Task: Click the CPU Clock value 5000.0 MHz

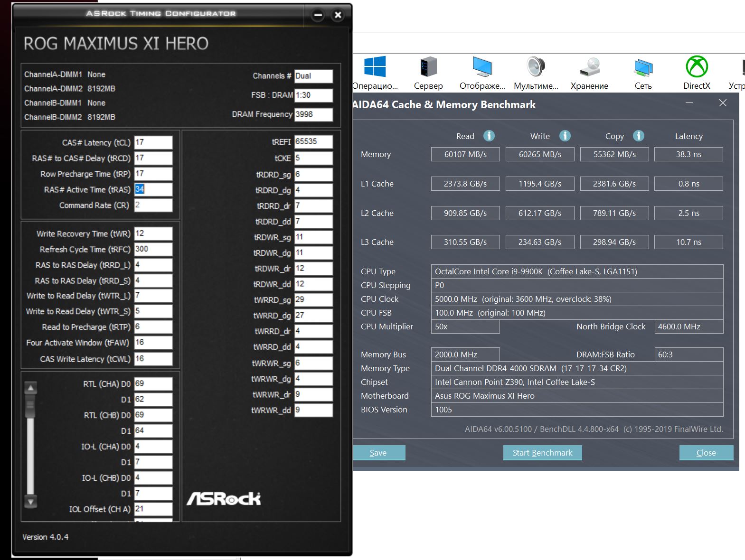Action: pos(577,299)
